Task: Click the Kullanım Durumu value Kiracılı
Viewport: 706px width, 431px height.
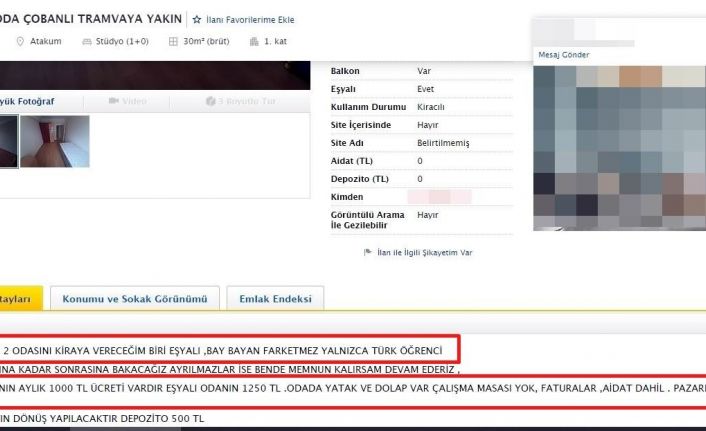Action: click(x=430, y=107)
